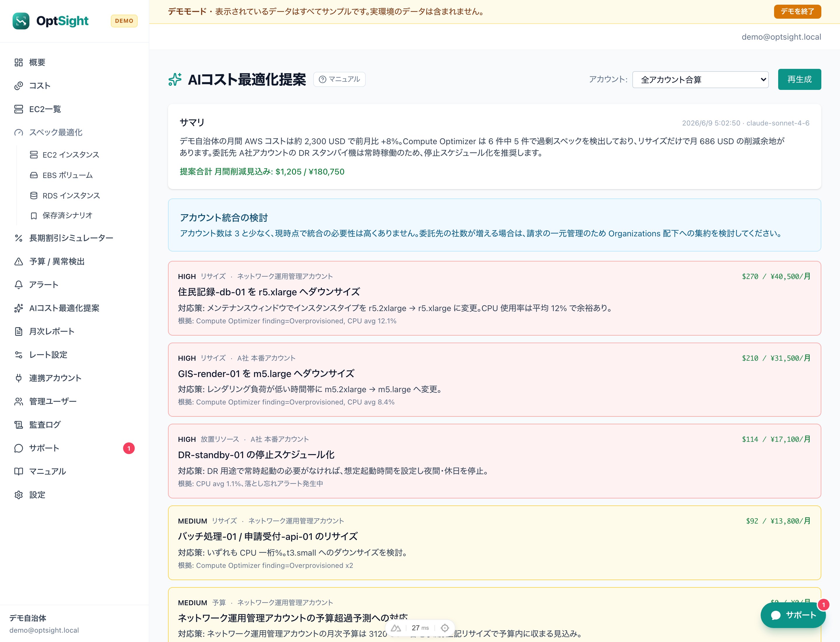Click the $92 / ¥13,800/月 savings value
This screenshot has width=840, height=642.
click(x=778, y=521)
